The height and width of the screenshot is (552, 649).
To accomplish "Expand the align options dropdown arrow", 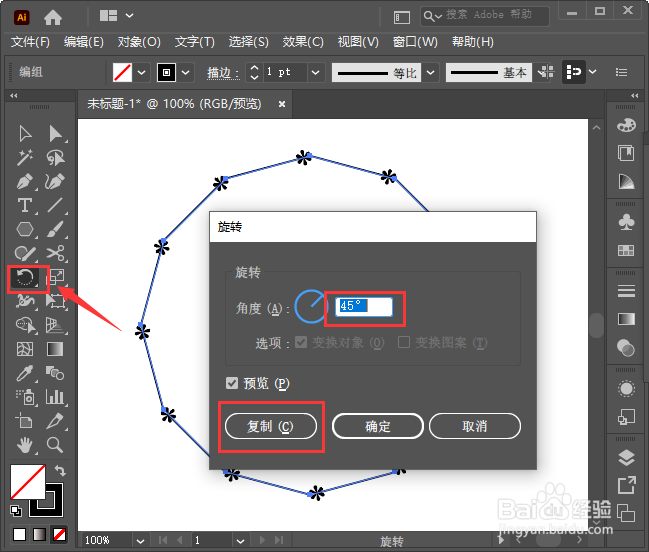I will click(x=593, y=72).
